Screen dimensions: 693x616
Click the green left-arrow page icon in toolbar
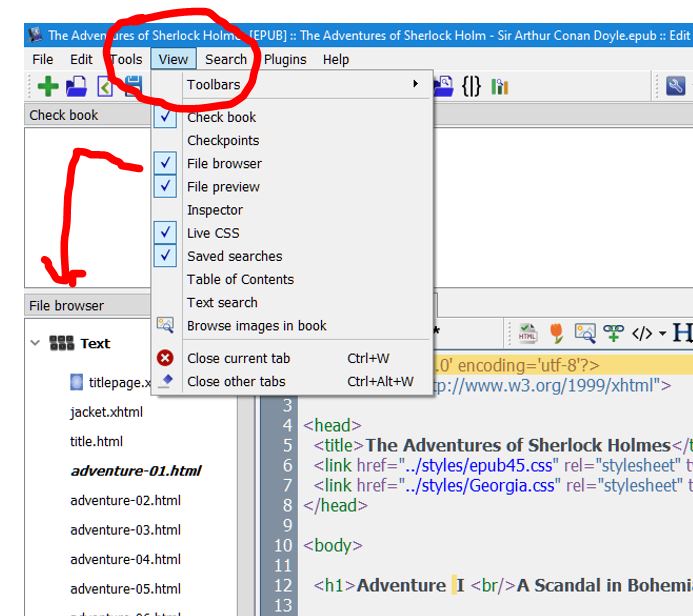click(104, 87)
